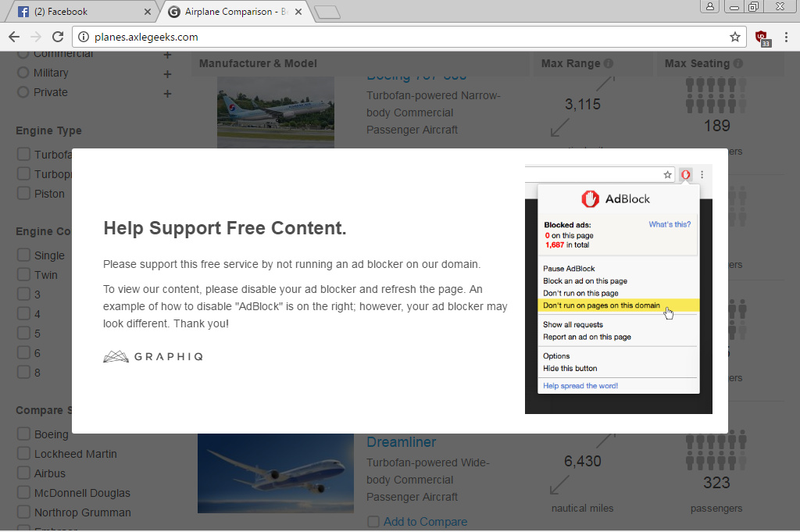
Task: Check the engine count 4 box
Action: [23, 313]
